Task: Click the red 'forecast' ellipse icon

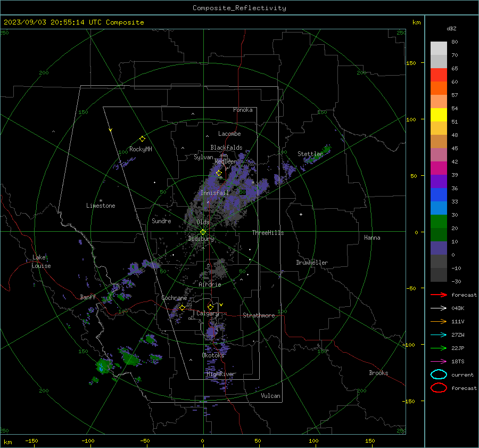Action: pyautogui.click(x=439, y=388)
